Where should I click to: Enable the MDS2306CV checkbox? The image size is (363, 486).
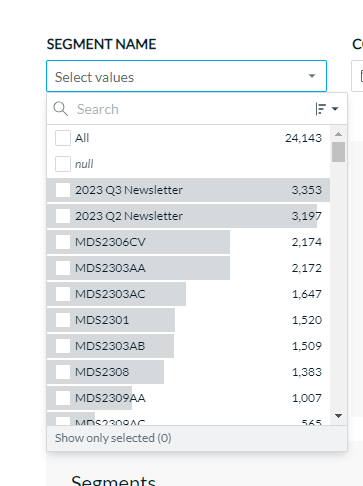(63, 242)
